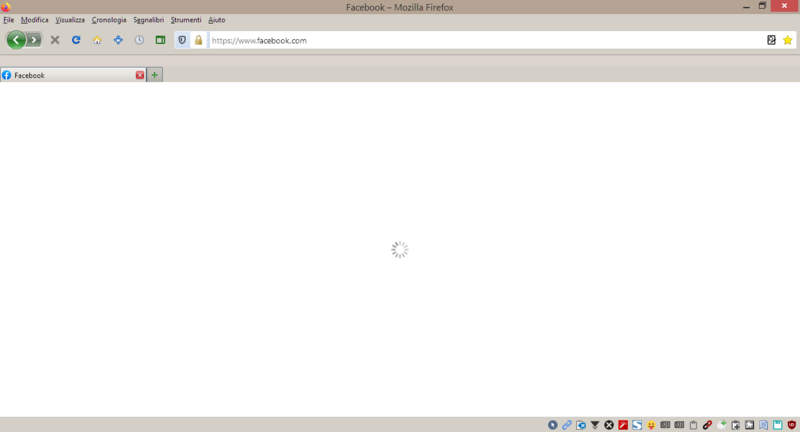The width and height of the screenshot is (800, 432).
Task: Open the tracking protection shield
Action: 182,40
